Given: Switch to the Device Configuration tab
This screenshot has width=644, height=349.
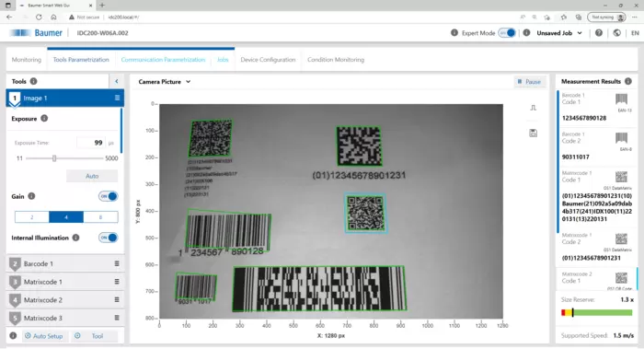Looking at the screenshot, I should (x=268, y=60).
